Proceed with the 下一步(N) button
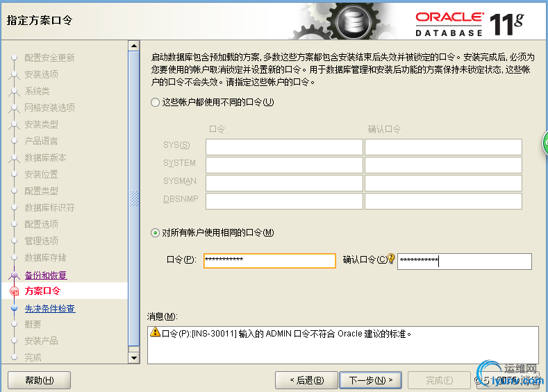The width and height of the screenshot is (548, 392). tap(370, 380)
